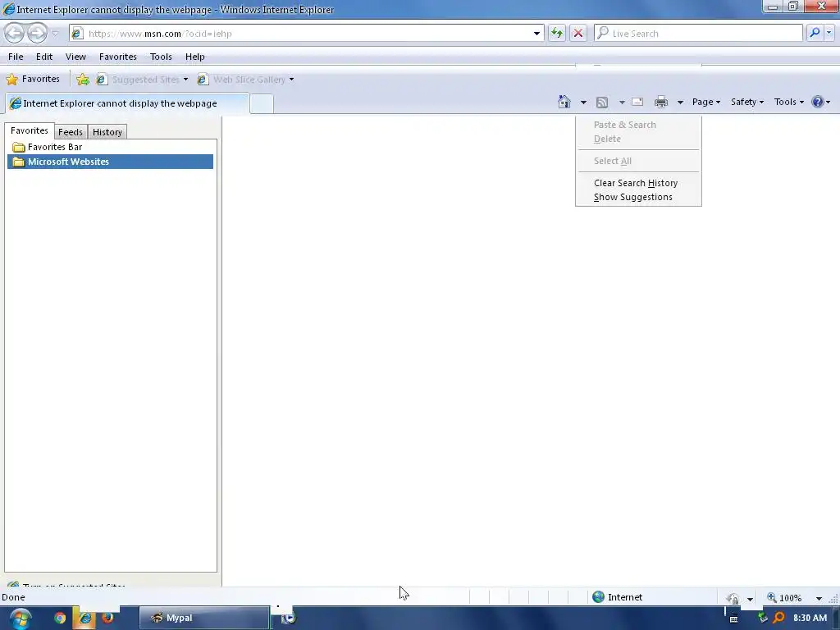Click the orange magnifier tray icon
The image size is (840, 630).
pos(778,618)
